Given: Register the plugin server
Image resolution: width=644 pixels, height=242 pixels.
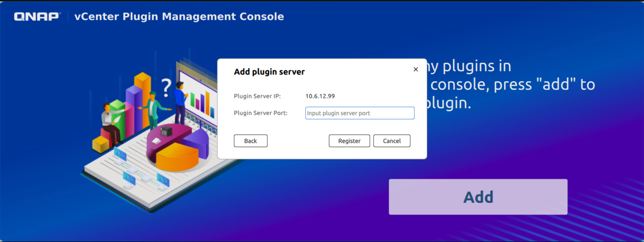Looking at the screenshot, I should tap(349, 141).
